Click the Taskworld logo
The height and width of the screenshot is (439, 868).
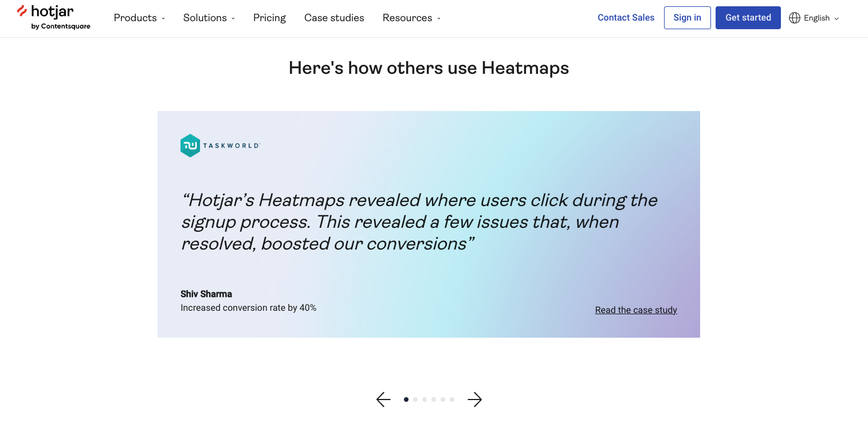(x=220, y=145)
